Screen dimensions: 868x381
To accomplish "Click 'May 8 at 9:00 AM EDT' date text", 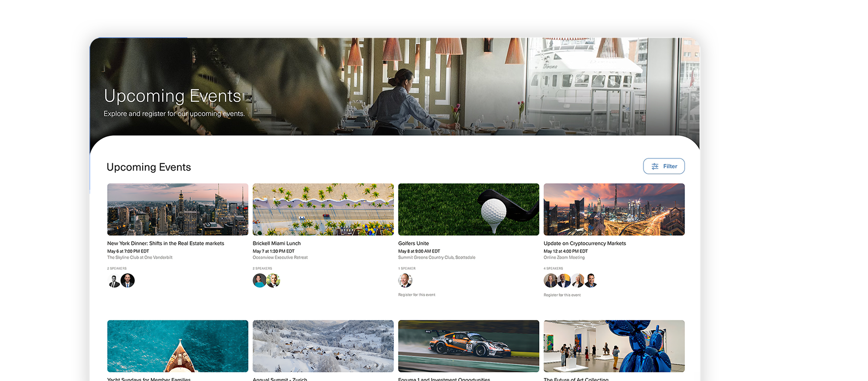I will [419, 251].
